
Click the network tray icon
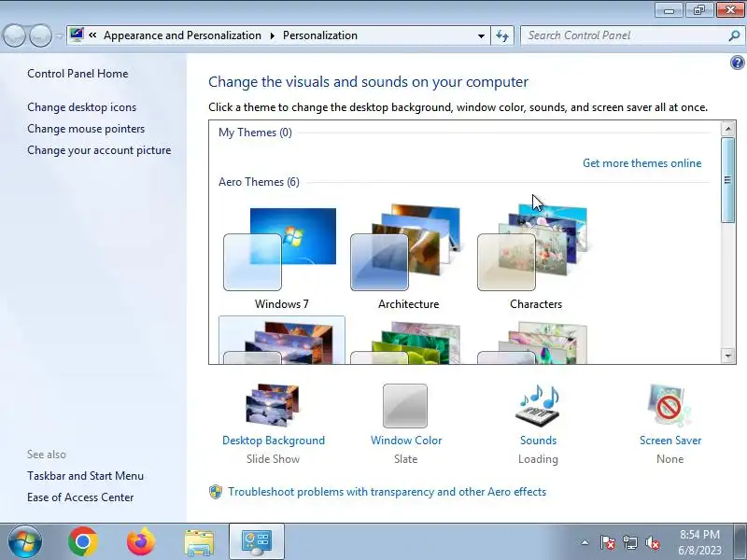630,542
